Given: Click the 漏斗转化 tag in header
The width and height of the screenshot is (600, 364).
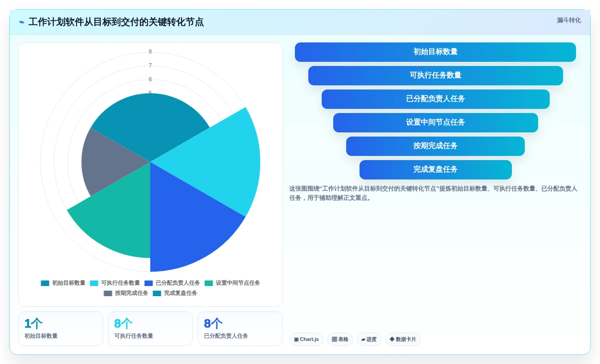Looking at the screenshot, I should pyautogui.click(x=569, y=20).
